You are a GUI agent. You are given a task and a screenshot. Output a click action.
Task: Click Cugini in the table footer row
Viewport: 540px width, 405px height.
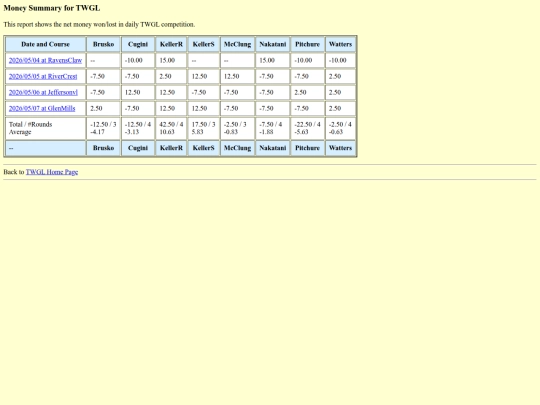(138, 148)
